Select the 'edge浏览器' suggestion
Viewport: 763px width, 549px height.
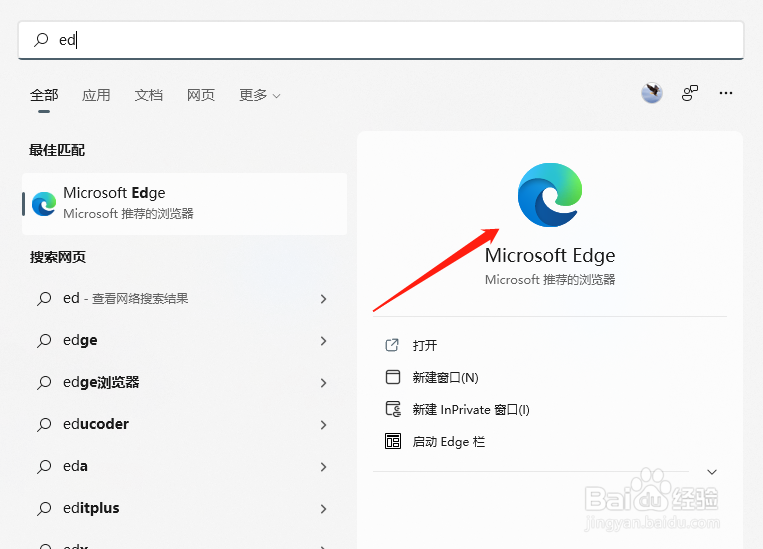184,383
